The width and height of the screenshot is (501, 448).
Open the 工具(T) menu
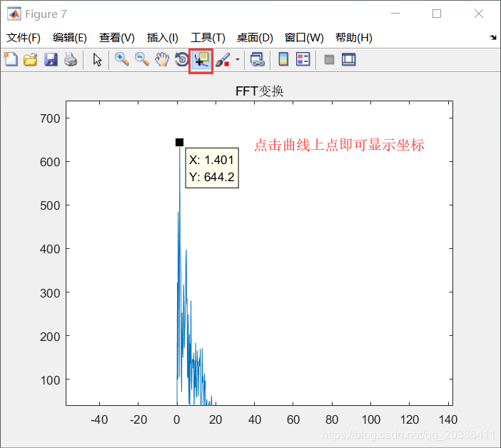point(208,38)
